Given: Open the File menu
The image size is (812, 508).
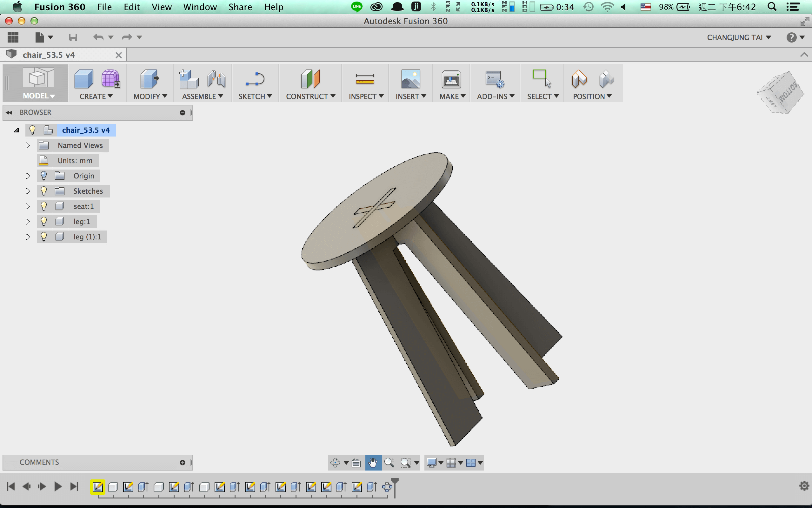Looking at the screenshot, I should tap(104, 7).
